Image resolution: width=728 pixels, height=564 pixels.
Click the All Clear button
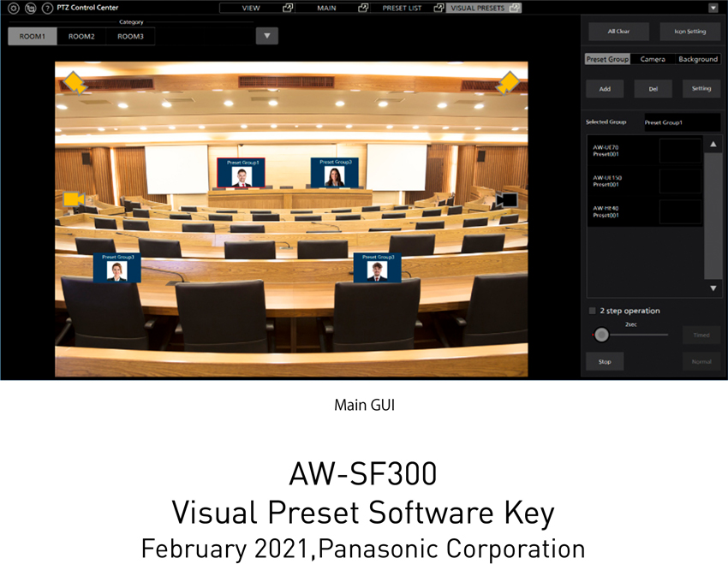click(618, 31)
